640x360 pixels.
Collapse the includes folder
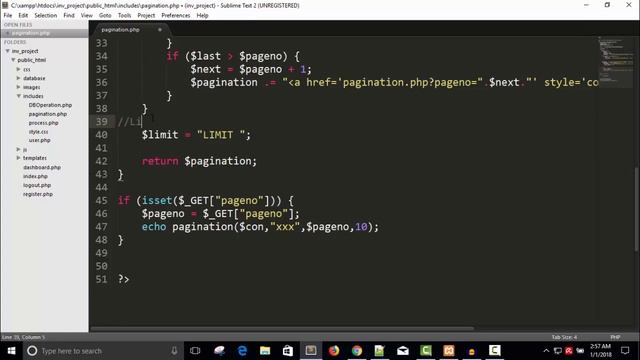18,96
